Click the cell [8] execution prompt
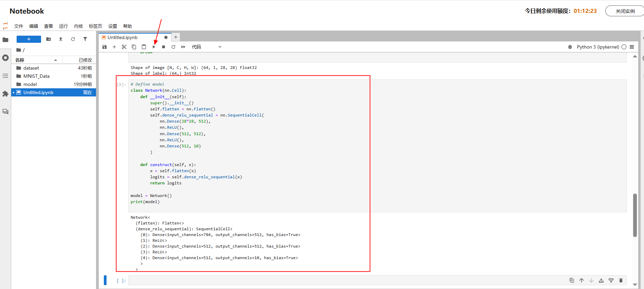This screenshot has width=644, height=289. [121, 85]
